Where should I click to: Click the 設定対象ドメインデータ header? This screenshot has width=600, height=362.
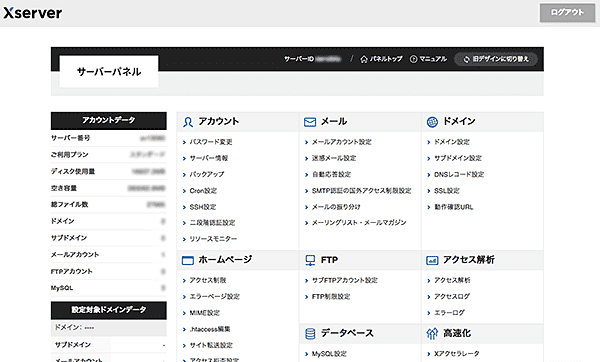pyautogui.click(x=109, y=310)
